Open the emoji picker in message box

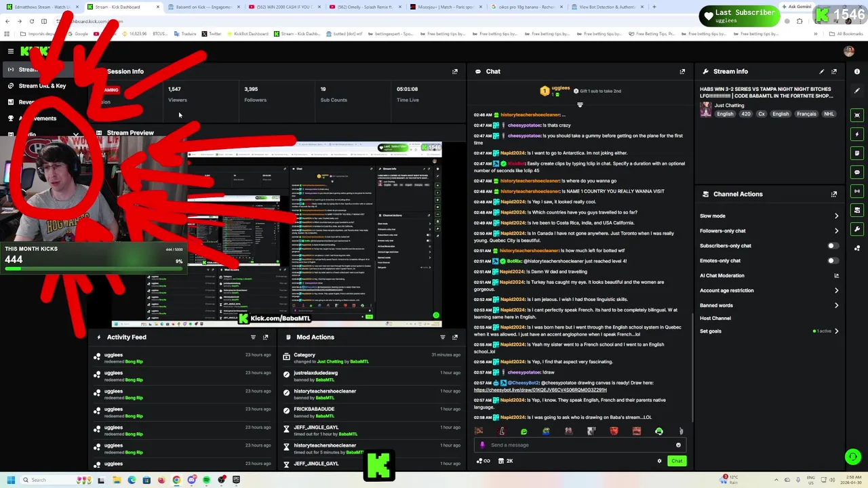[678, 445]
